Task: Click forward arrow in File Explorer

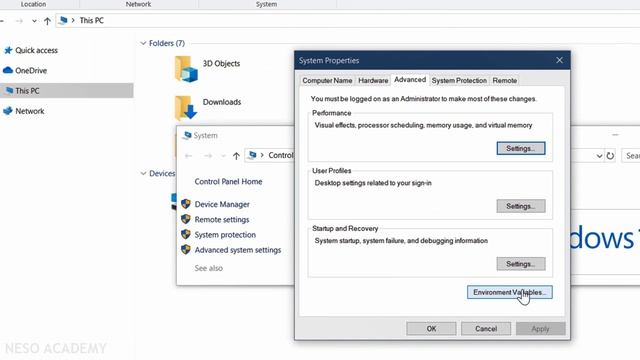Action: click(19, 21)
